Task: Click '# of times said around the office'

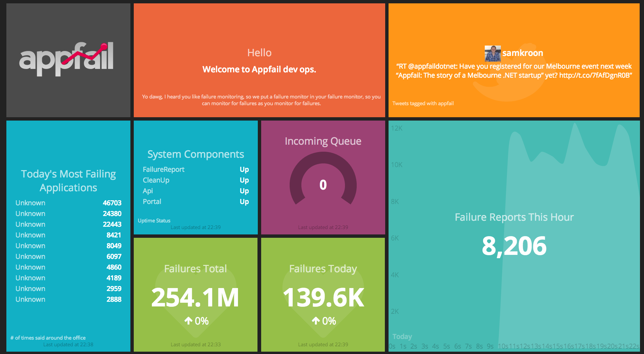Action: pyautogui.click(x=48, y=338)
